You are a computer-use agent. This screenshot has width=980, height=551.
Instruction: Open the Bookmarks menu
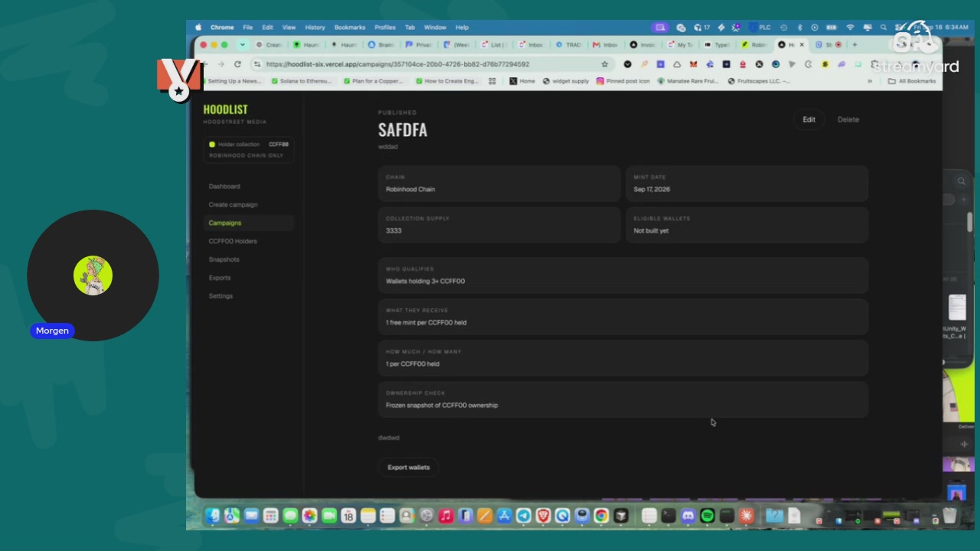click(350, 27)
